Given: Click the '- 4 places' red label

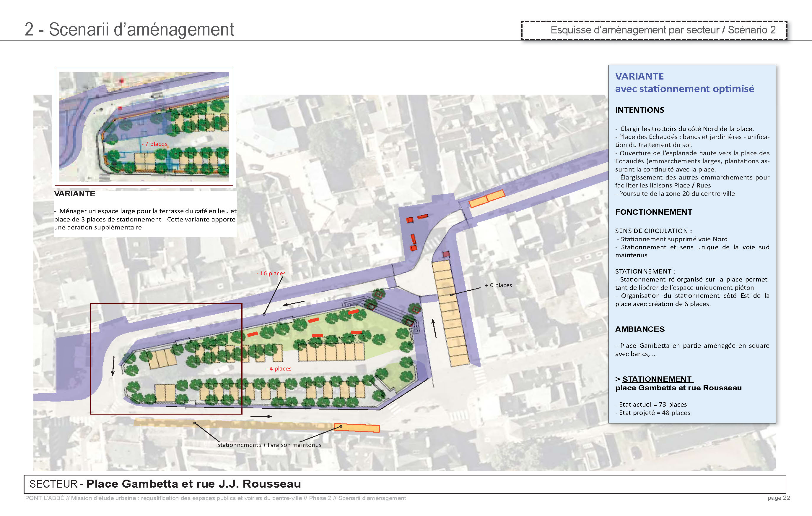Looking at the screenshot, I should coord(279,368).
